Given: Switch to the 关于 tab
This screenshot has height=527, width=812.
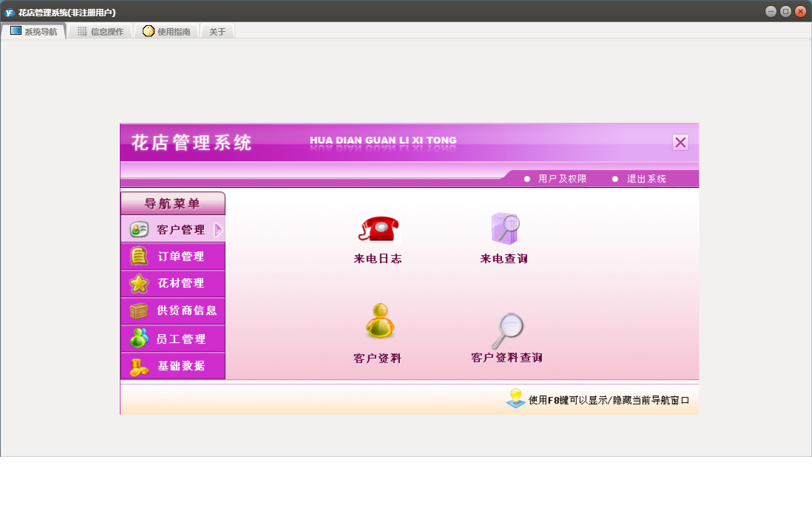Looking at the screenshot, I should click(217, 32).
